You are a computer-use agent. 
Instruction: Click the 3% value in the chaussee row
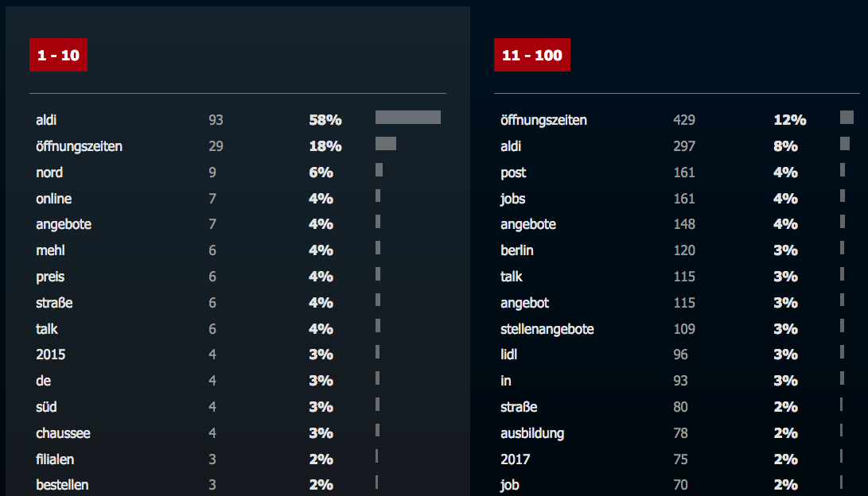(x=321, y=433)
